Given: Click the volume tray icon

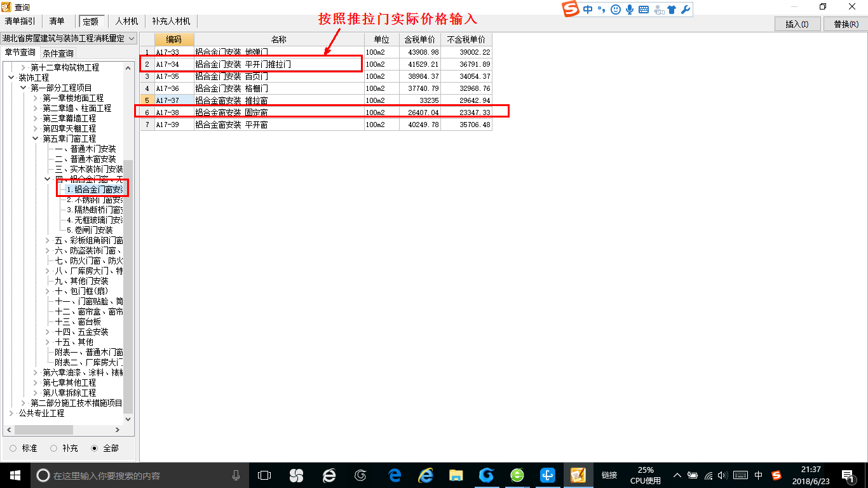Looking at the screenshot, I should point(723,475).
